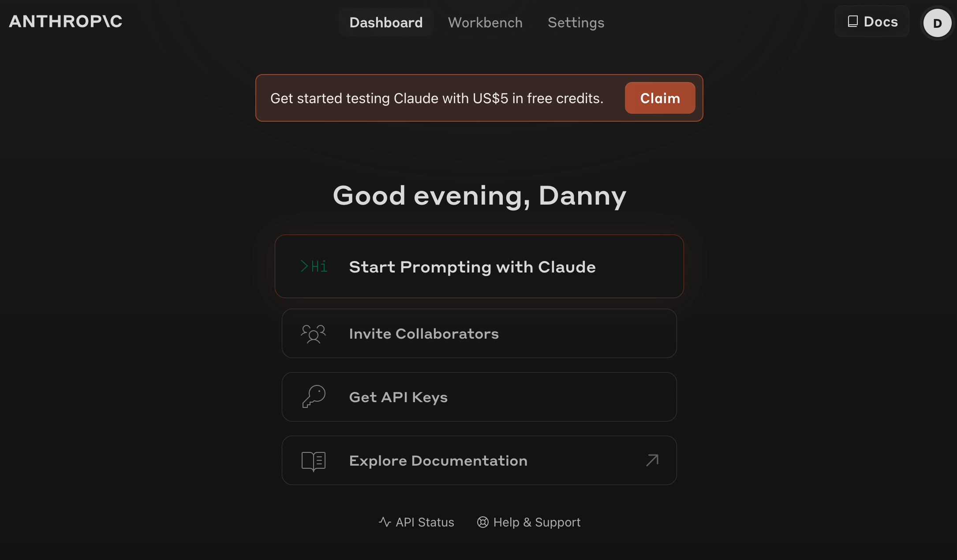This screenshot has width=957, height=560.
Task: Click the Get API Keys option
Action: [478, 396]
